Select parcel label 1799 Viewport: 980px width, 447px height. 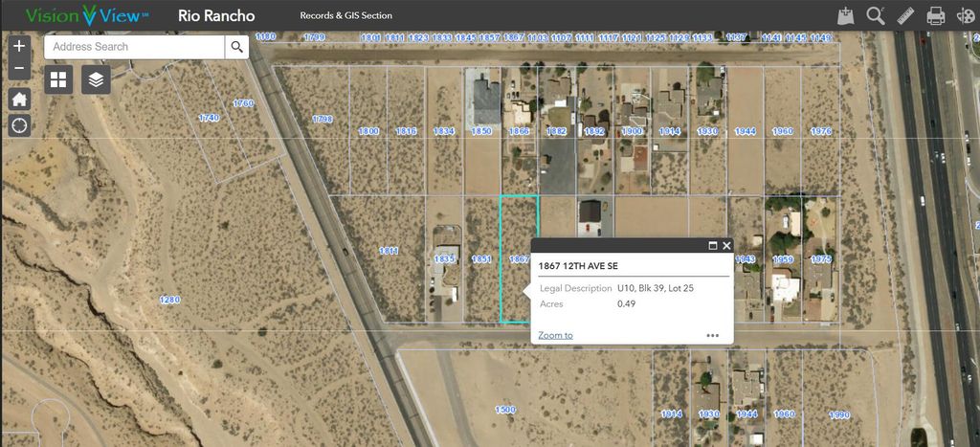314,37
